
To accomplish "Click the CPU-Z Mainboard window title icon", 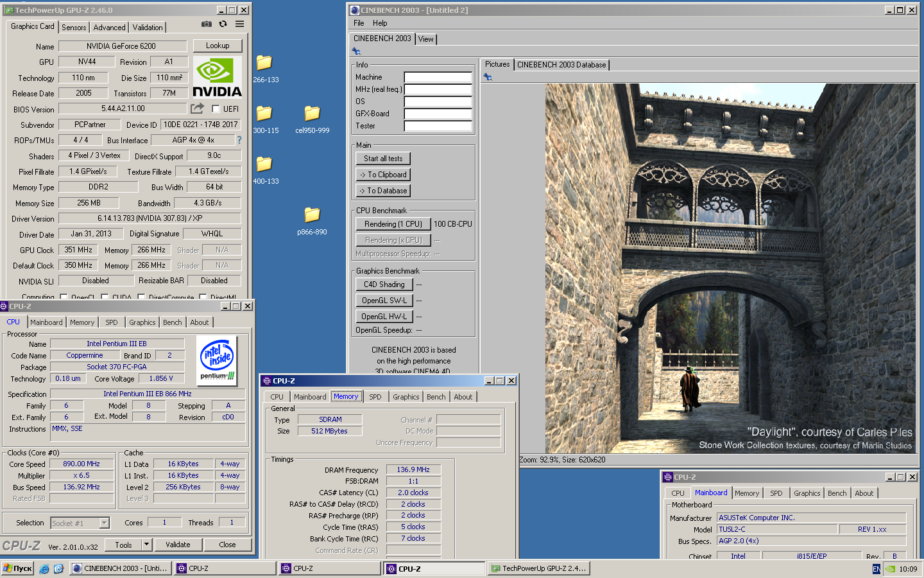I will click(668, 477).
